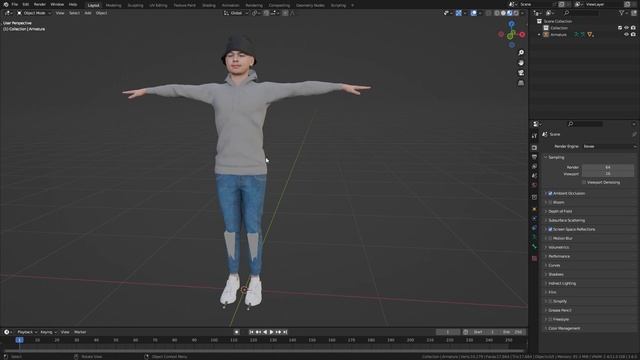This screenshot has width=640, height=360.
Task: Open the Tool properties tab icon
Action: [x=534, y=136]
